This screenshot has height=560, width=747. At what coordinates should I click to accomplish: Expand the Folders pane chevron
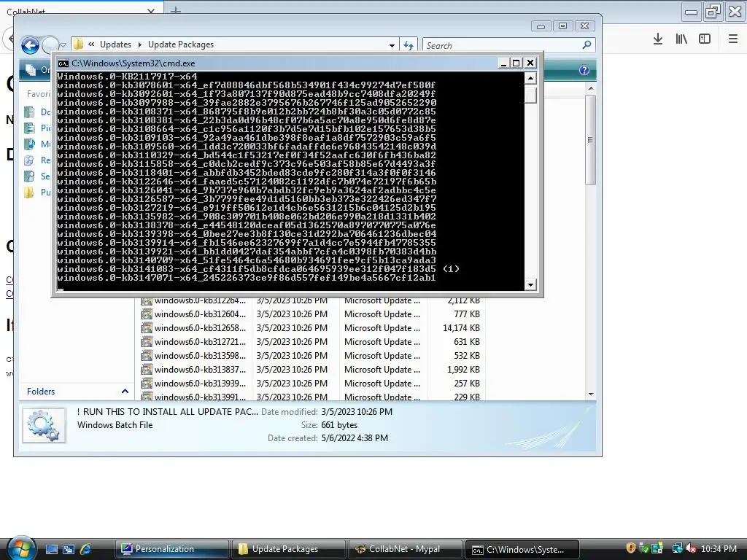(x=125, y=392)
